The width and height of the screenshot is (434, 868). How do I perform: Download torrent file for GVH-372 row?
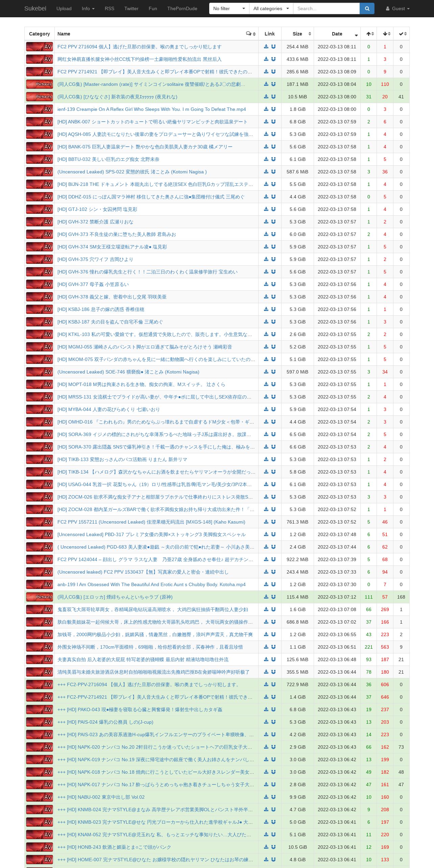tap(266, 222)
